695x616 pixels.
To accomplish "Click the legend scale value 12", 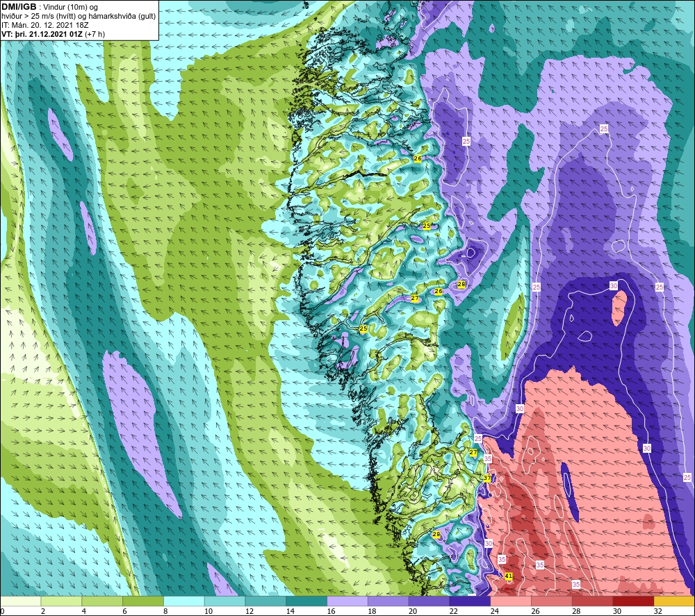I will coord(250,612).
